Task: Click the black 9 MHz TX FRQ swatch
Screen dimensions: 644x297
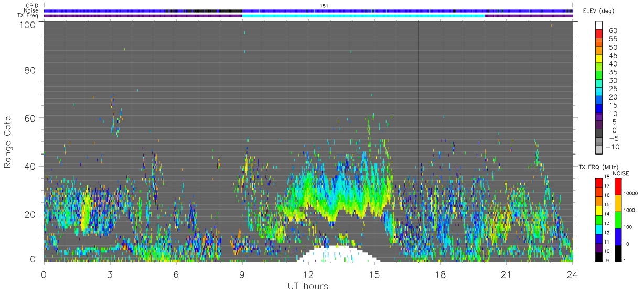Action: pos(599,257)
